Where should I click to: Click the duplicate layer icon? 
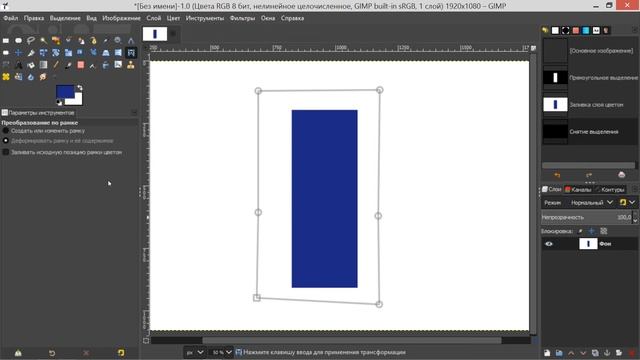[x=595, y=353]
